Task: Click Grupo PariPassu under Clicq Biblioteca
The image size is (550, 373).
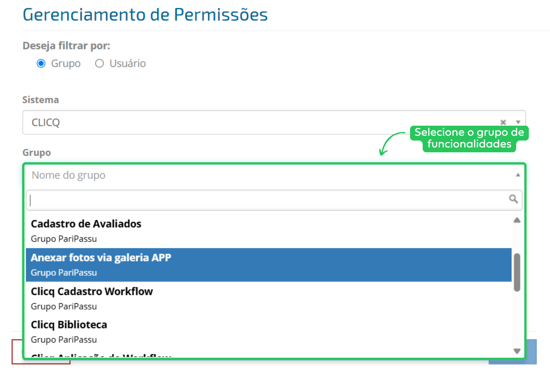Action: coord(64,340)
